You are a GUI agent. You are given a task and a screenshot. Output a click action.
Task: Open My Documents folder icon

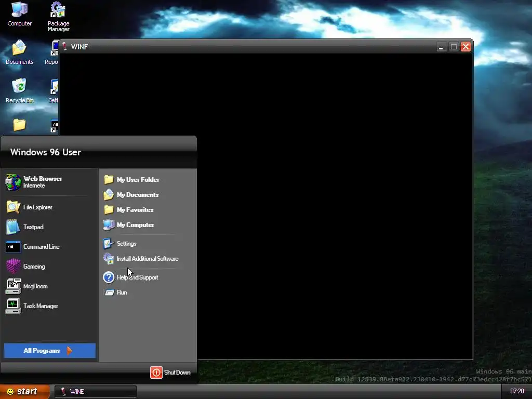pos(109,194)
